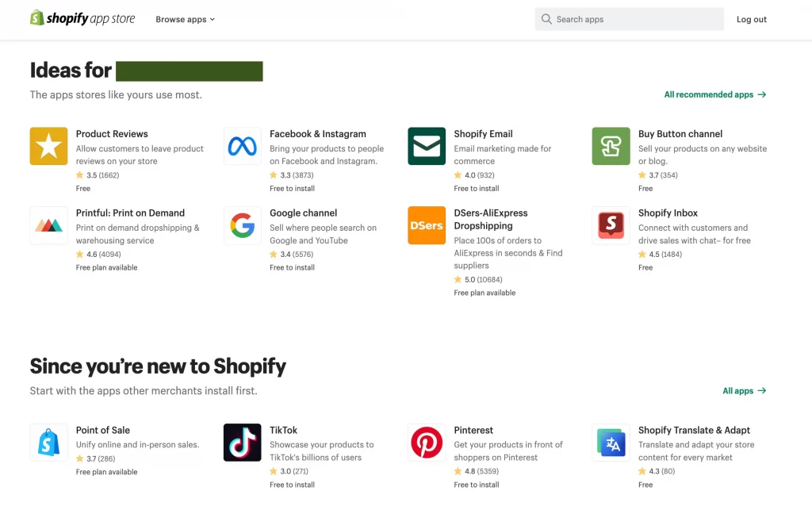
Task: Click the Product Reviews rating star
Action: 80,175
